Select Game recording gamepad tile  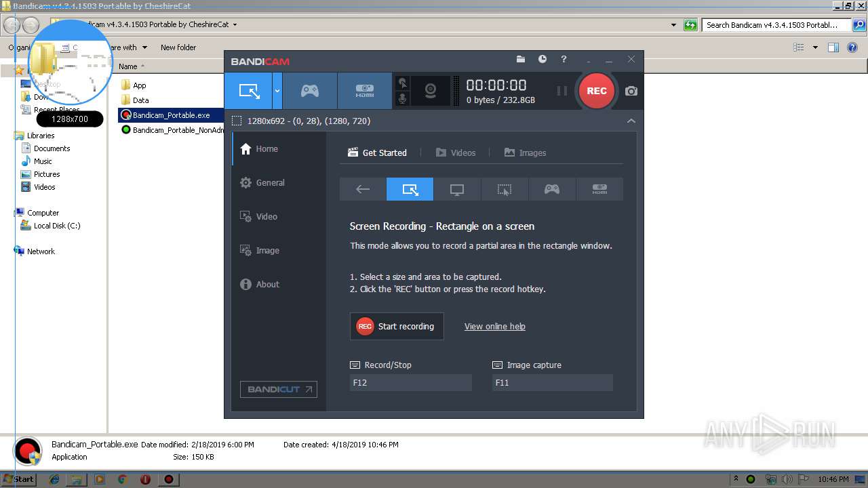[x=552, y=189]
